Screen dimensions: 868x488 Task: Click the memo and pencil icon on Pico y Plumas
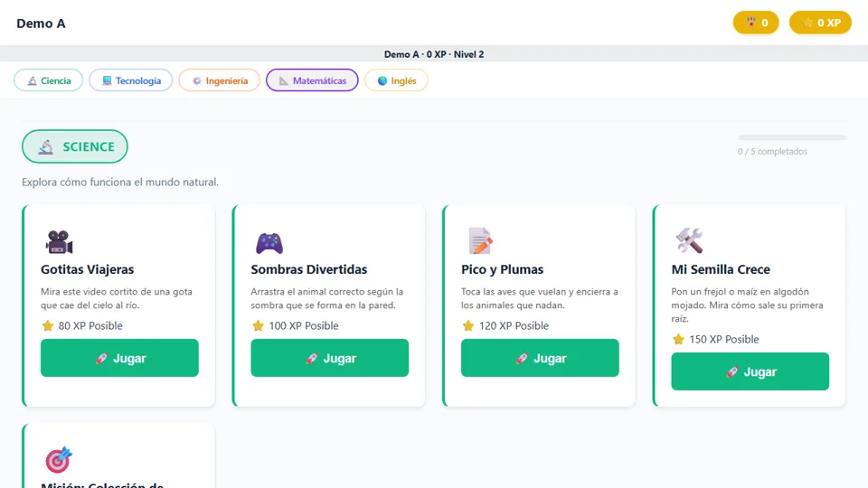tap(480, 241)
